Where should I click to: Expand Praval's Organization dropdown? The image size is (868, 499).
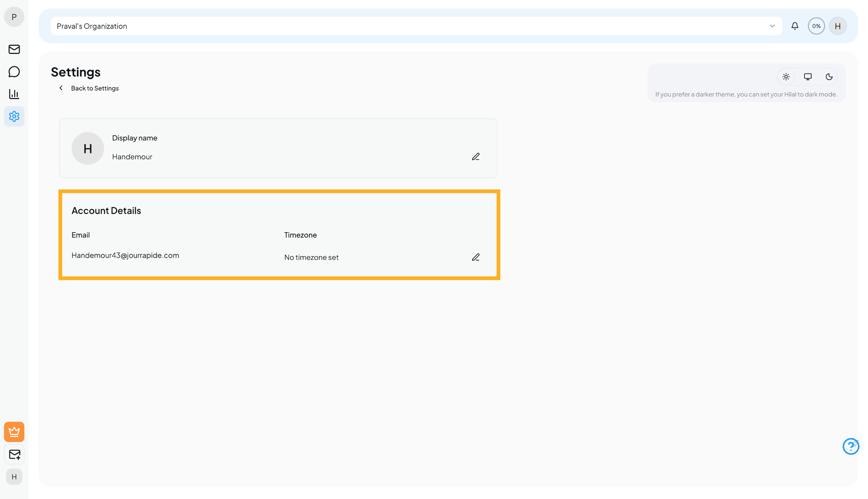click(406, 26)
